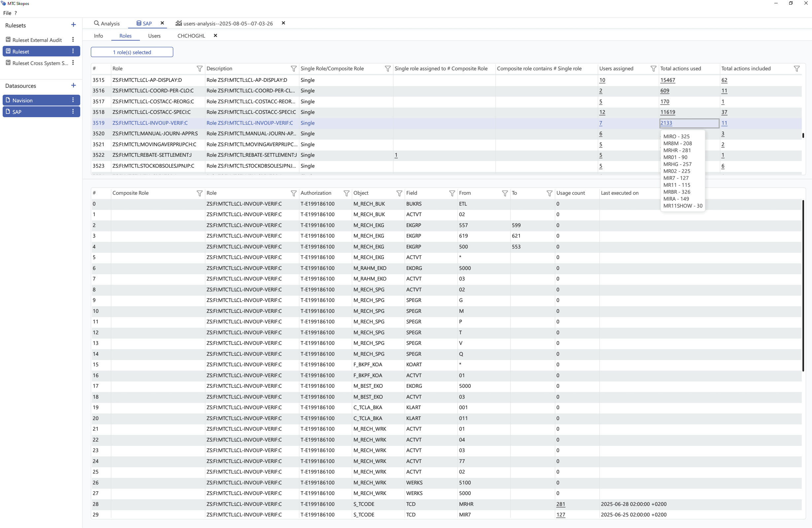Open users assigned link 10 for LCL-AP-DISPLAY:D
812x528 pixels.
click(602, 80)
